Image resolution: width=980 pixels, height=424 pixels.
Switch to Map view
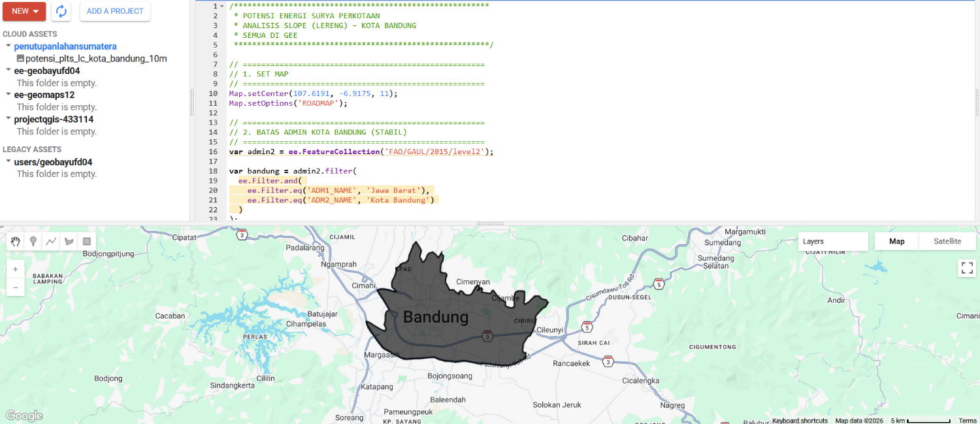click(896, 241)
